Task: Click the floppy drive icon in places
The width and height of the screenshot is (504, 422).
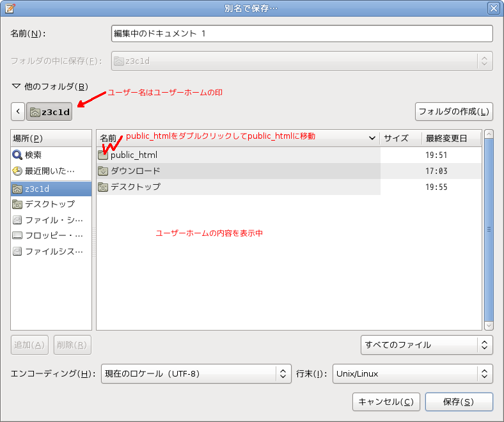Action: pyautogui.click(x=17, y=235)
